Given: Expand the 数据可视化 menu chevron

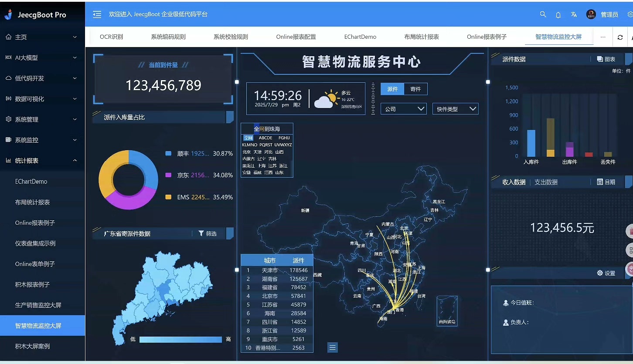Looking at the screenshot, I should coord(75,99).
